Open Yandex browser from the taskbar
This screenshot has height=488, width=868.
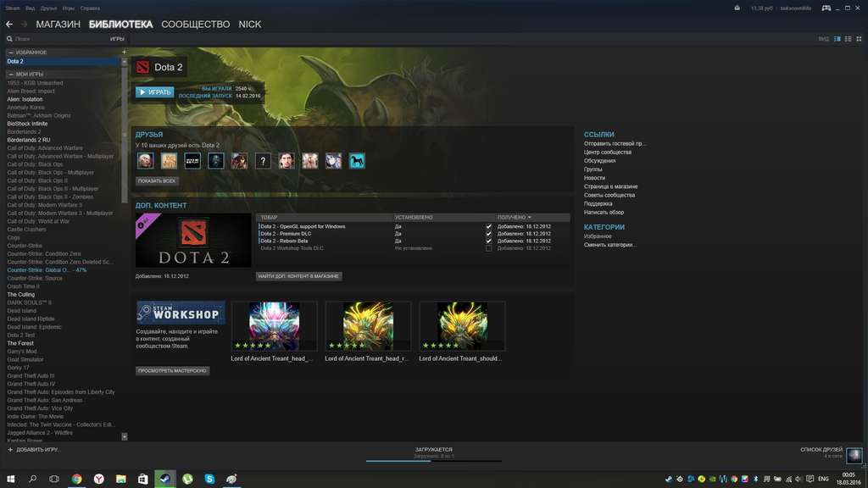click(x=98, y=480)
